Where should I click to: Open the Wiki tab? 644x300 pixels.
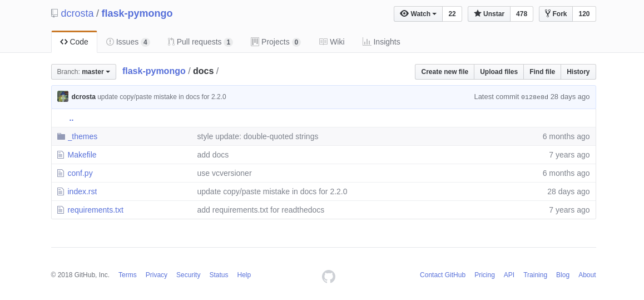(332, 42)
